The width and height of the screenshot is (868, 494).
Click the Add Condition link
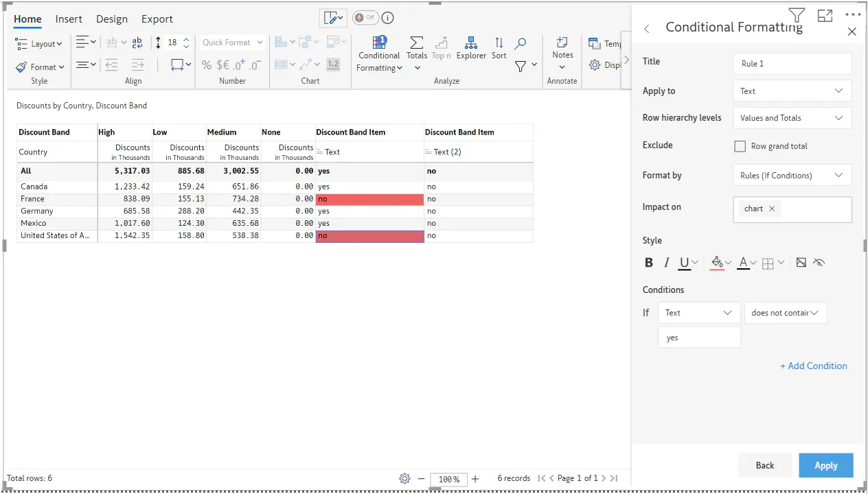click(814, 366)
